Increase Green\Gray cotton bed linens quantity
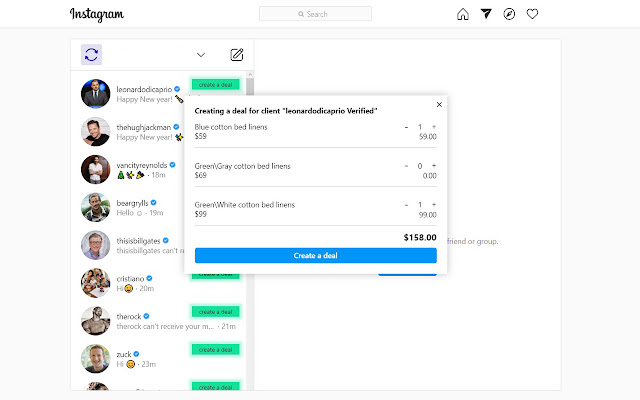The image size is (640, 400). [x=434, y=166]
